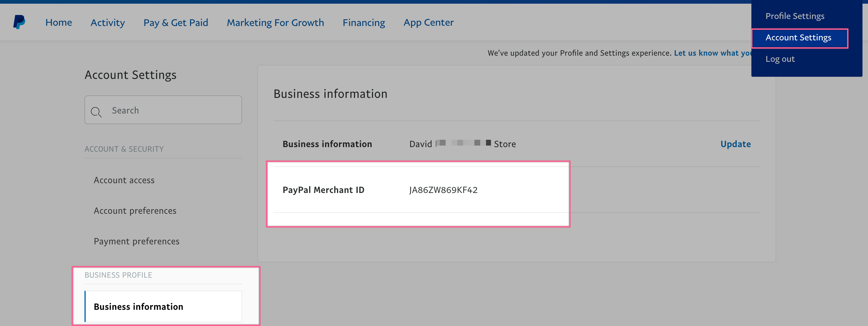868x326 pixels.
Task: Click the search magnifier icon
Action: [x=96, y=112]
